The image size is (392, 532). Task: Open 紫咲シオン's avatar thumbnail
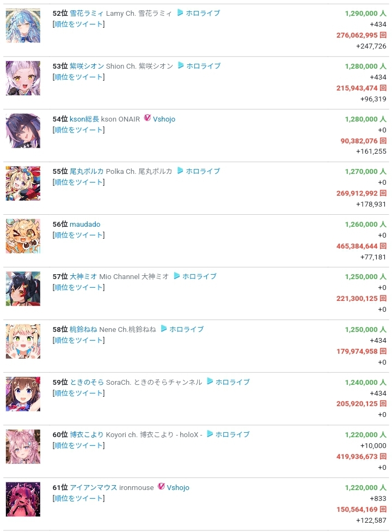(23, 78)
